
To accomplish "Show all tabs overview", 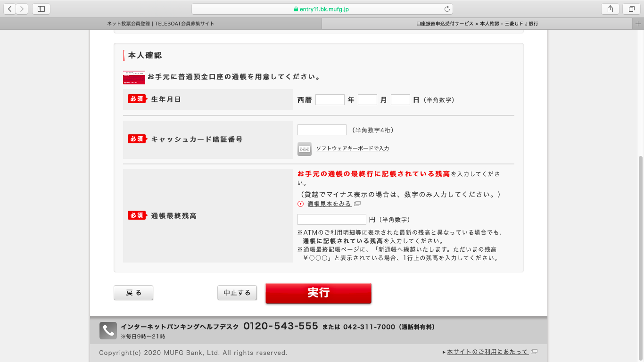I will (631, 9).
